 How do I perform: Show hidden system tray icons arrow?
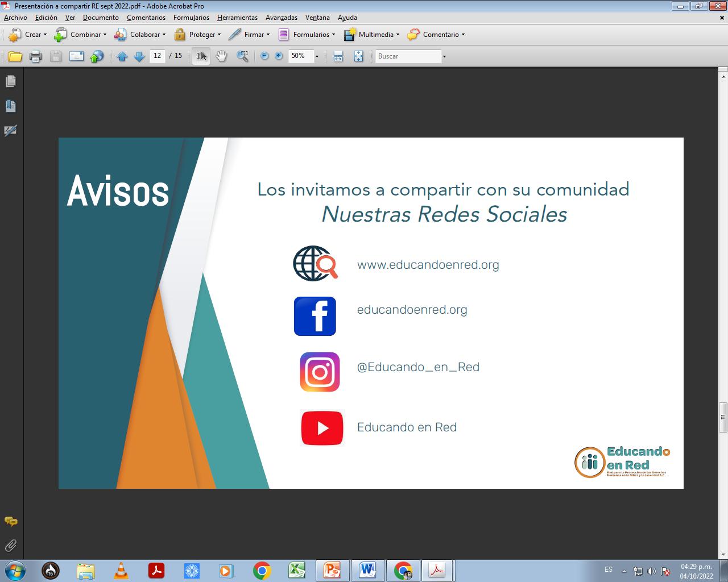coord(624,571)
